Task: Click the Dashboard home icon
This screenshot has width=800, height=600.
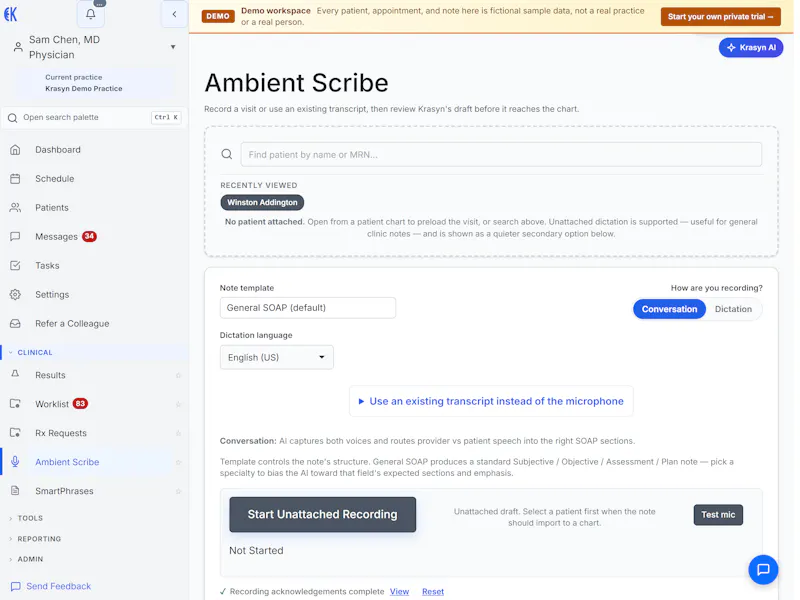Action: [15, 150]
